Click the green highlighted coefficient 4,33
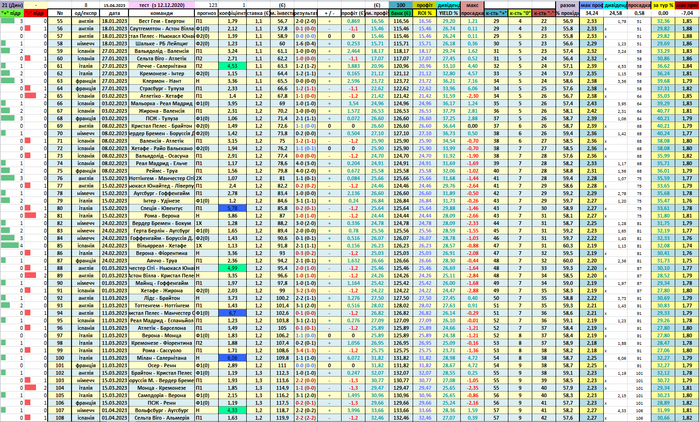Image resolution: width=700 pixels, height=422 pixels. (x=232, y=410)
